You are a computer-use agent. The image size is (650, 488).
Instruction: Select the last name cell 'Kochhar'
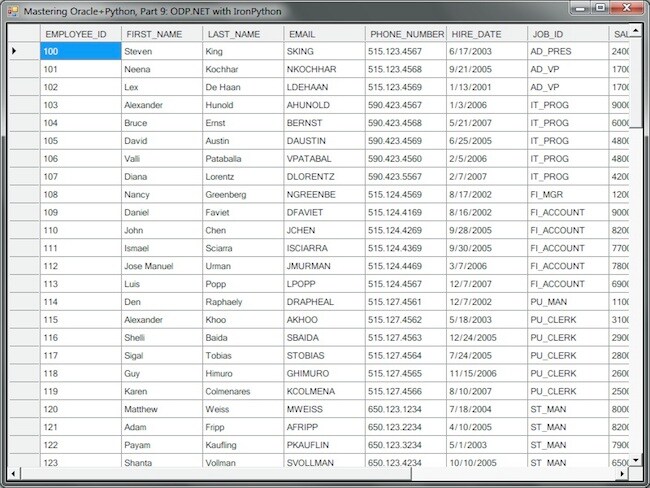(243, 69)
